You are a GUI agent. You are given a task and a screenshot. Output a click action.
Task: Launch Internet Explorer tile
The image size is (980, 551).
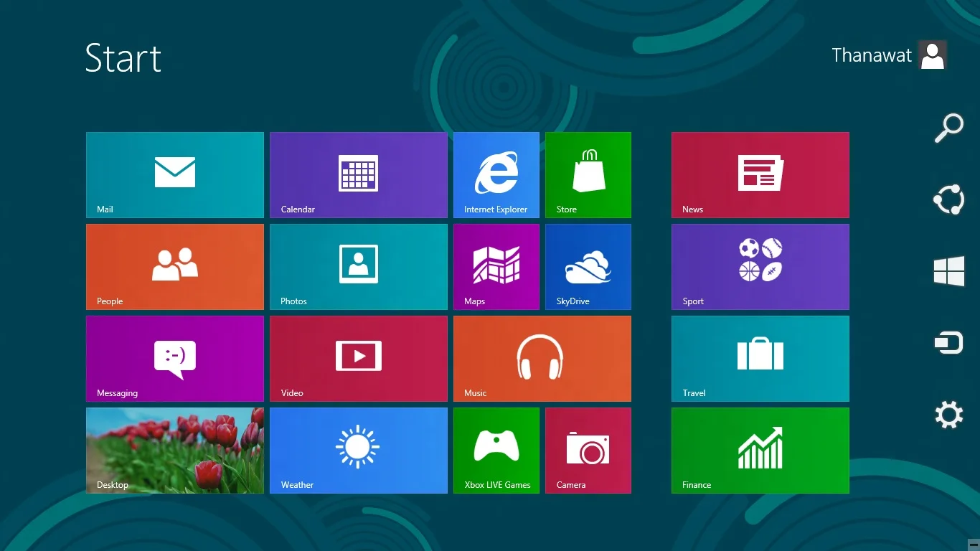[x=496, y=175]
